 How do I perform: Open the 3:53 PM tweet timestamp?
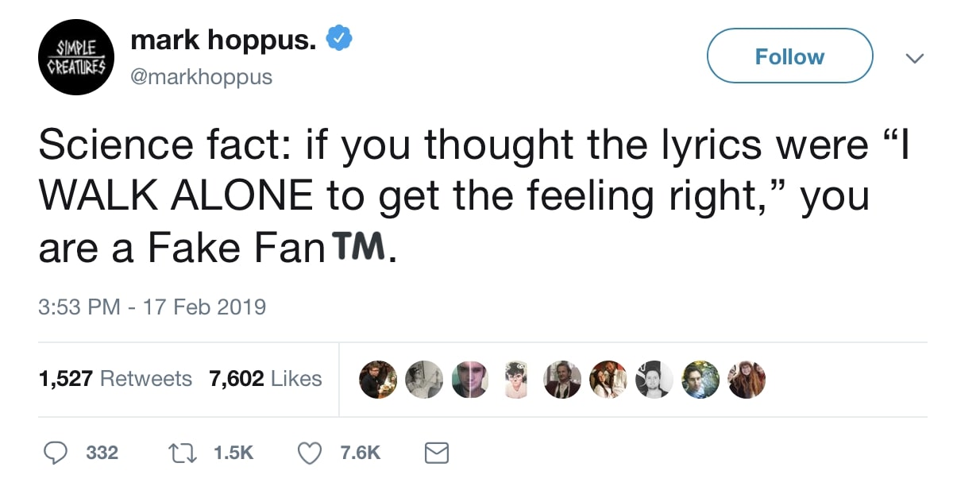[152, 306]
